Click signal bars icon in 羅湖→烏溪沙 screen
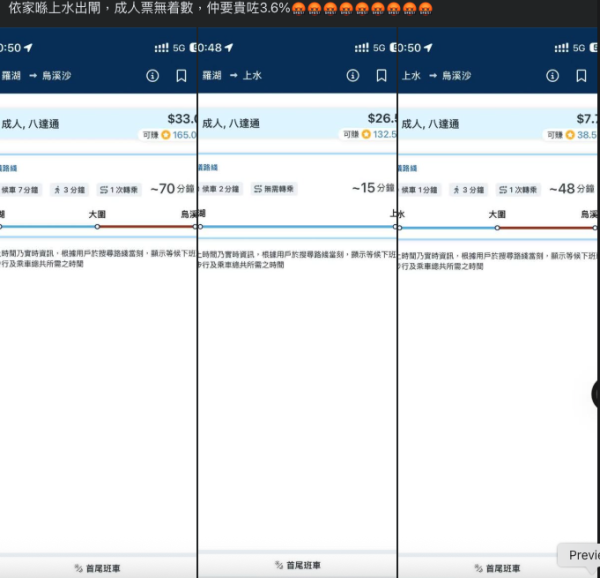 click(x=161, y=48)
